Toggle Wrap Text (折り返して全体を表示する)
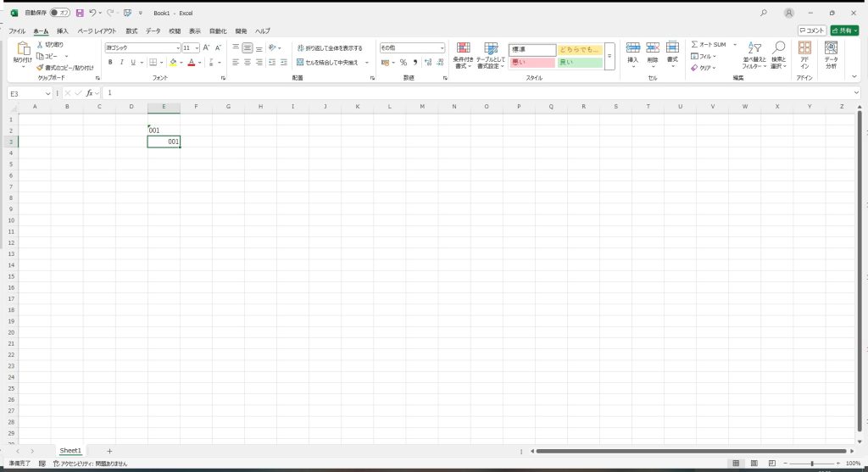The image size is (868, 472). [x=330, y=48]
